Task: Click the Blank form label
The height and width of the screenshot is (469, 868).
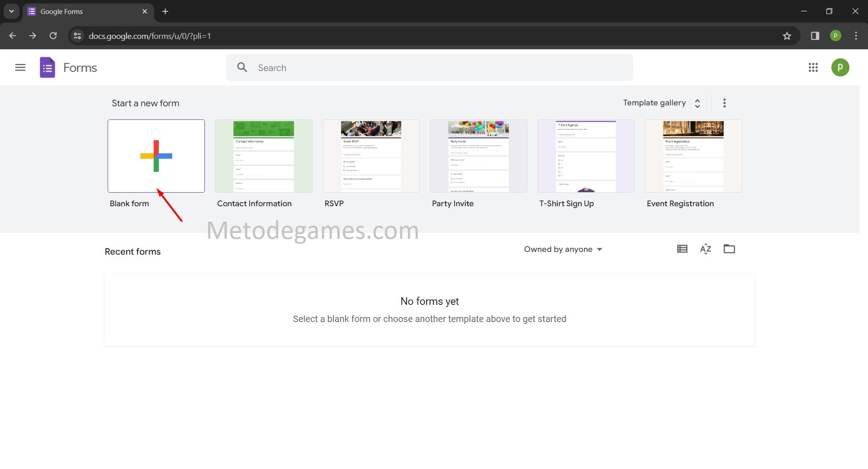Action: 129,204
